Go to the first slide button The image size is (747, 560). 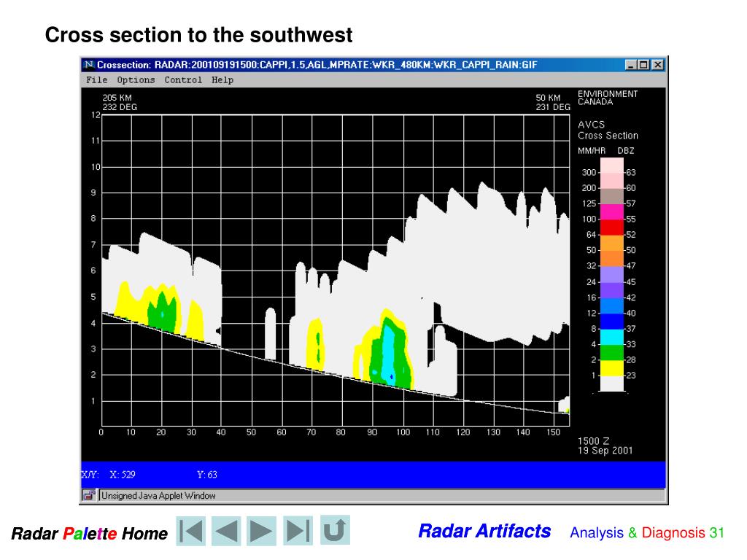click(x=191, y=531)
